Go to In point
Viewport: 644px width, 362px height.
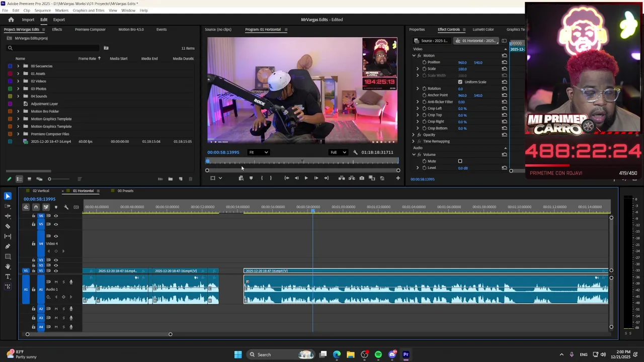click(286, 178)
